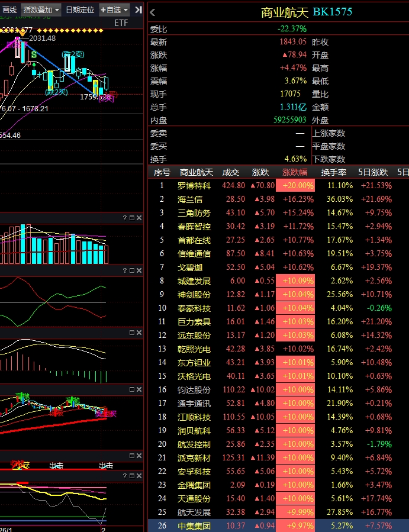Screen dimensions: 409x532
Task: Close the bottom yellow-line indicator panel
Action: [x=139, y=476]
